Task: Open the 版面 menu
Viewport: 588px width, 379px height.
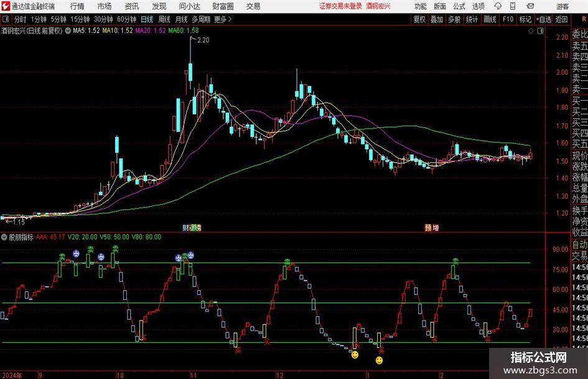Action: click(439, 6)
